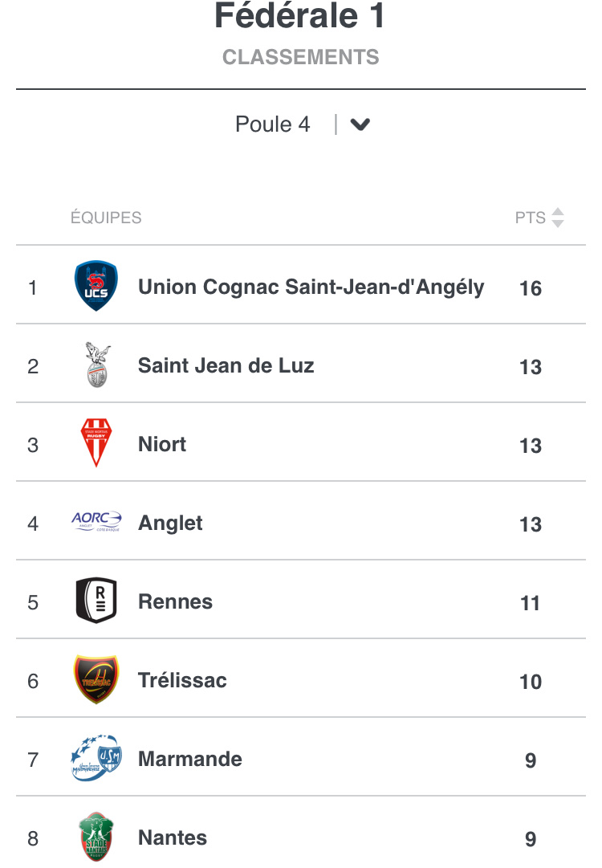Open the Rennes team name link

[x=175, y=602]
